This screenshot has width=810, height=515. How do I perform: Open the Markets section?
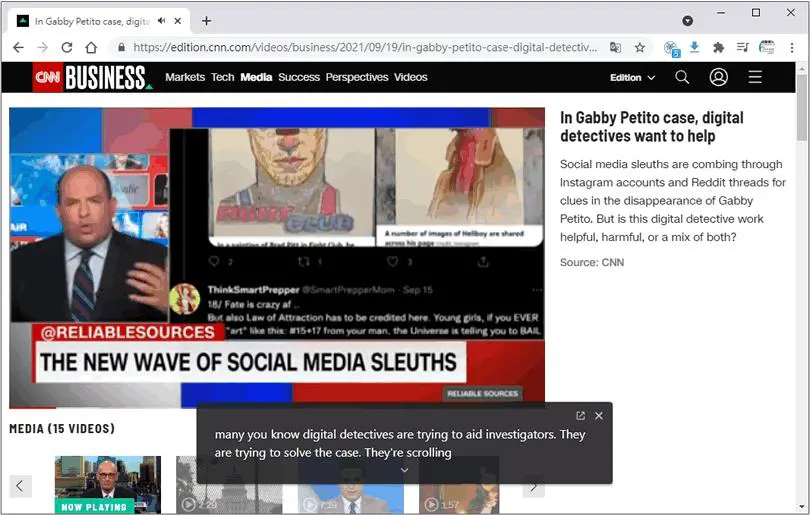point(185,77)
